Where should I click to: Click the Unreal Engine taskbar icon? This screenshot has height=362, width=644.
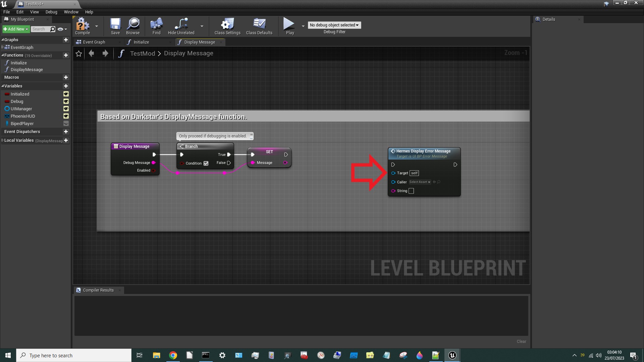pyautogui.click(x=452, y=355)
